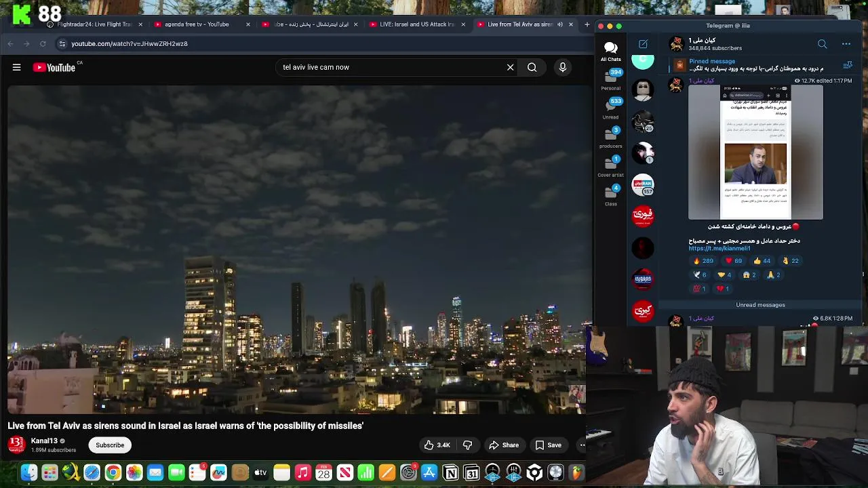This screenshot has width=868, height=488.
Task: Open chat avatar with badge 25
Action: coord(643,121)
